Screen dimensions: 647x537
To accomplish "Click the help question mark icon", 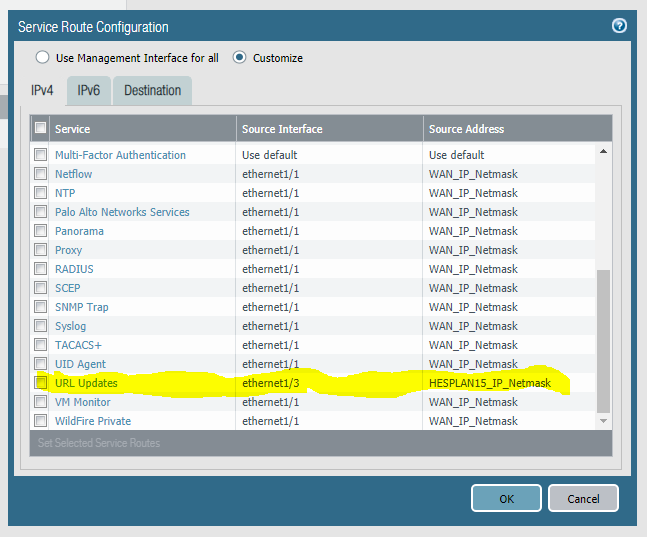I will (x=619, y=26).
